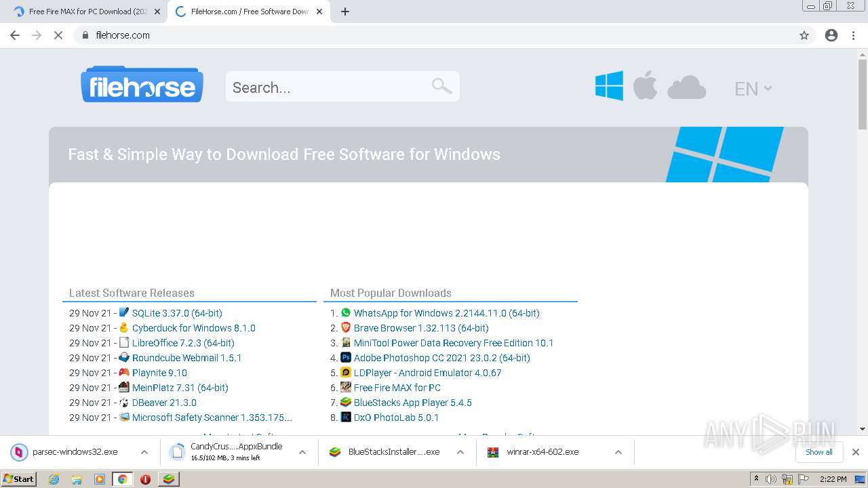Expand parsec-windows32.exe download options
The height and width of the screenshot is (488, 868).
pos(144,452)
